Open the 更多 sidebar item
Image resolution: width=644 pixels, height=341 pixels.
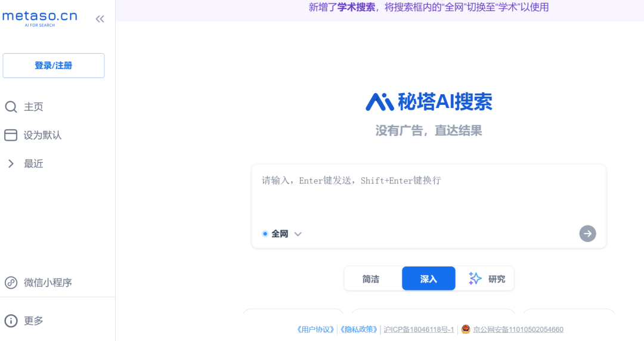[33, 321]
